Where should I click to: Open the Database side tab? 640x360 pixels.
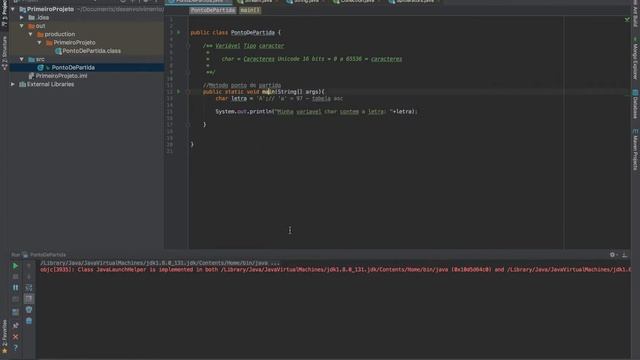click(636, 104)
